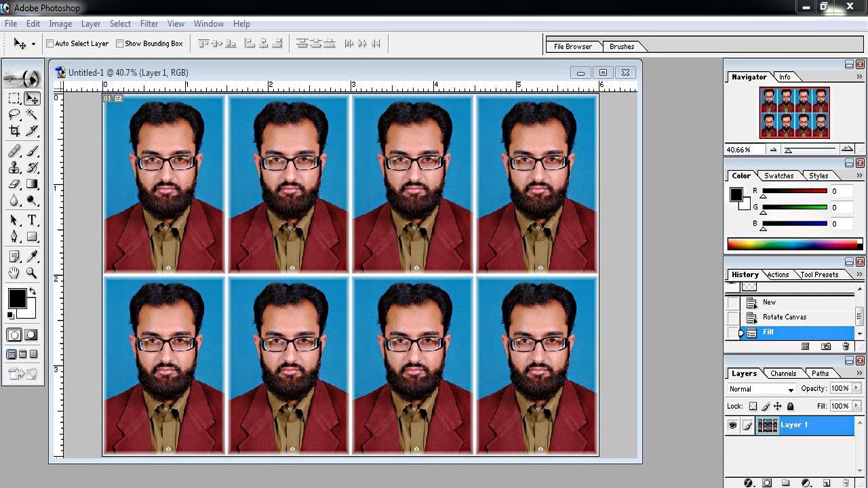Select the Healing Brush tool

coord(14,150)
